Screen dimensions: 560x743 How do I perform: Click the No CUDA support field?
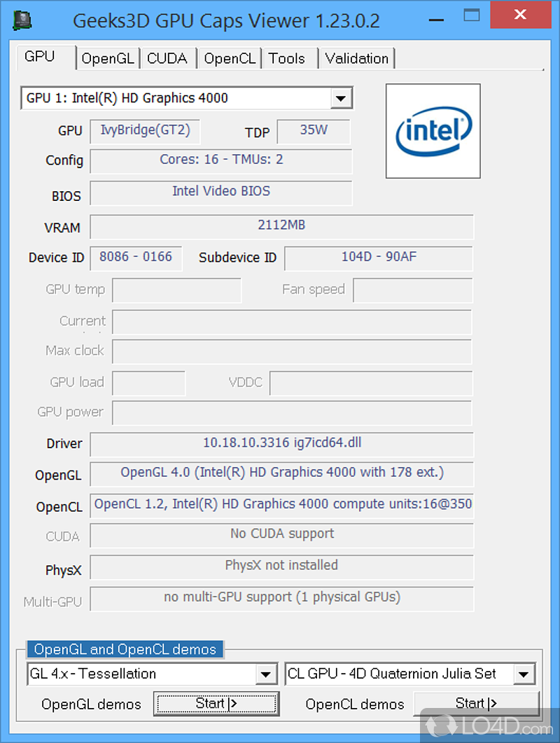(281, 536)
